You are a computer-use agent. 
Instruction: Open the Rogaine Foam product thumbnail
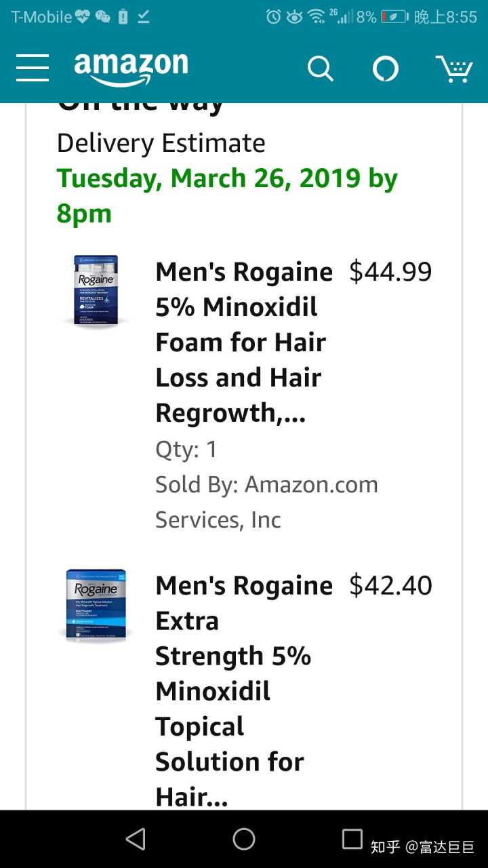click(x=96, y=290)
